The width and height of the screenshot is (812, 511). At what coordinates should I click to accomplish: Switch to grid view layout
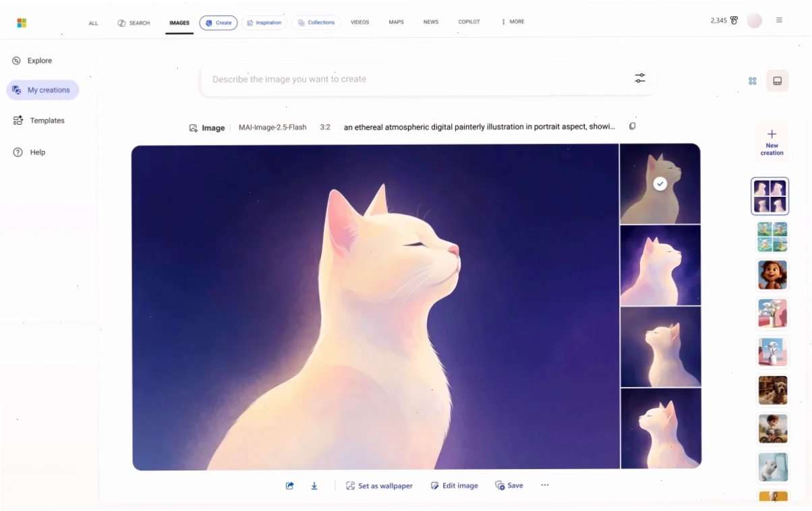click(753, 81)
